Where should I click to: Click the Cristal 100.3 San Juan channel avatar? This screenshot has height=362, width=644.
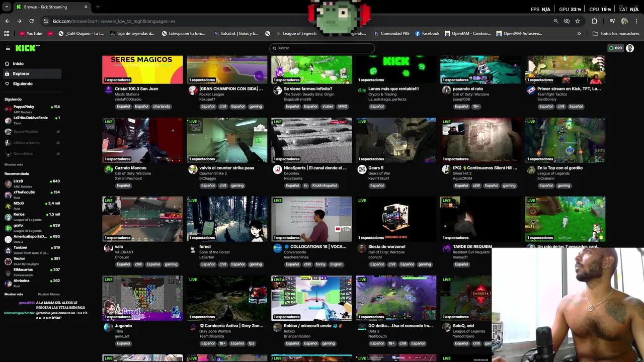point(108,90)
